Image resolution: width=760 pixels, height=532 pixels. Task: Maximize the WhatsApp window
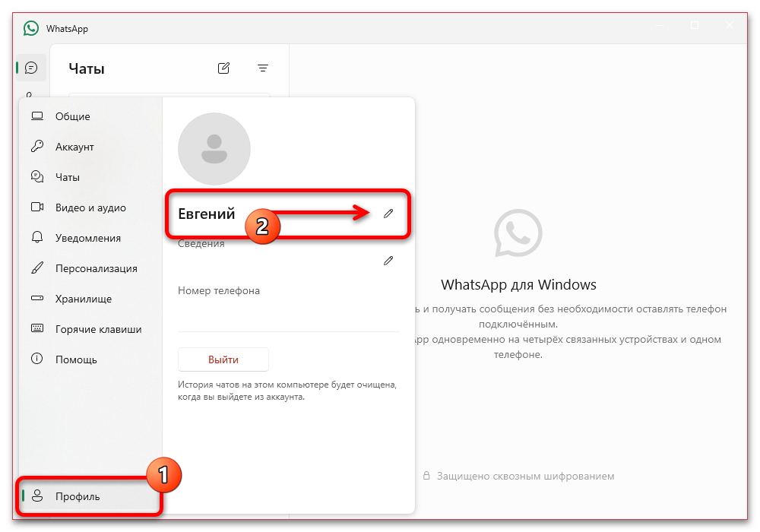point(695,25)
